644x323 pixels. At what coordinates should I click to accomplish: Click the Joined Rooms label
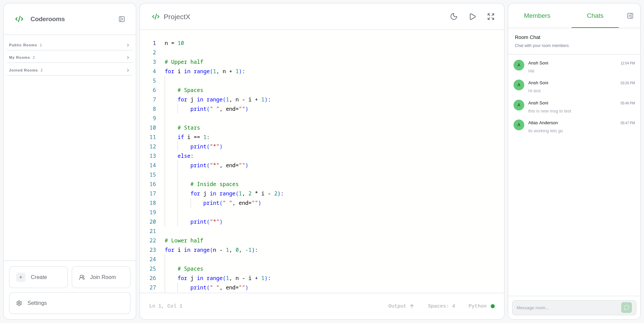(23, 70)
